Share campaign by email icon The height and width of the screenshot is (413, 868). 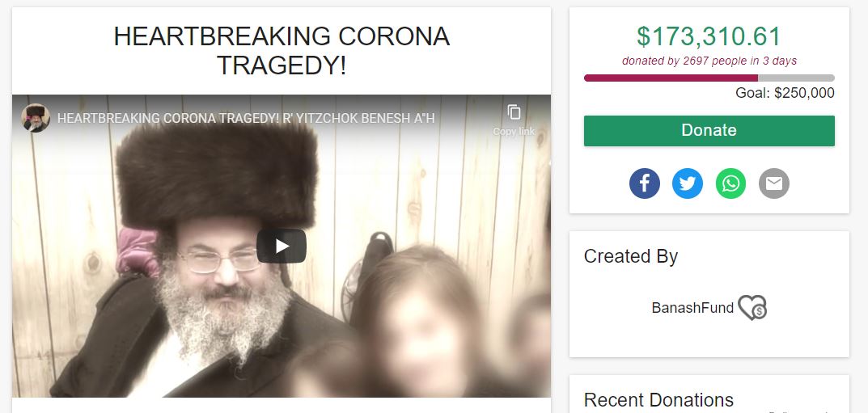point(774,183)
